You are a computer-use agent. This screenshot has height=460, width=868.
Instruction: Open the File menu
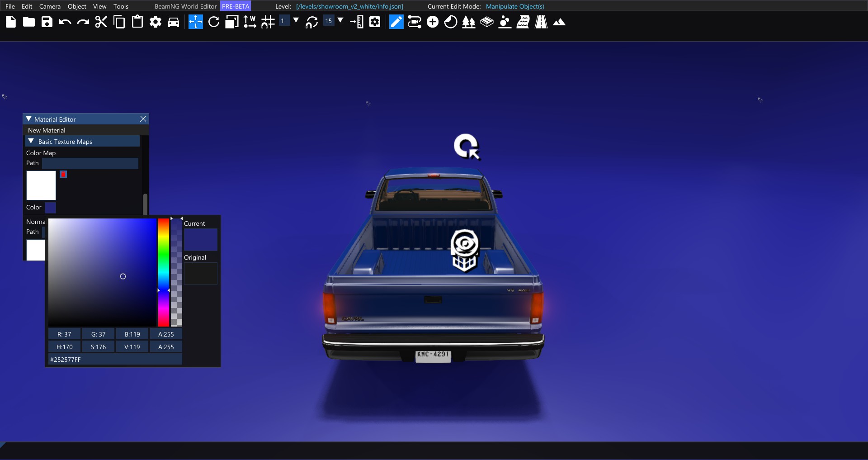(10, 6)
